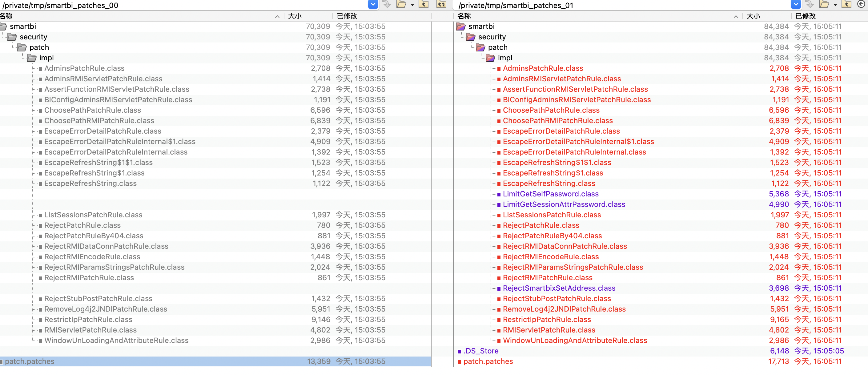Go up one level in right pane
868x375 pixels.
click(846, 5)
